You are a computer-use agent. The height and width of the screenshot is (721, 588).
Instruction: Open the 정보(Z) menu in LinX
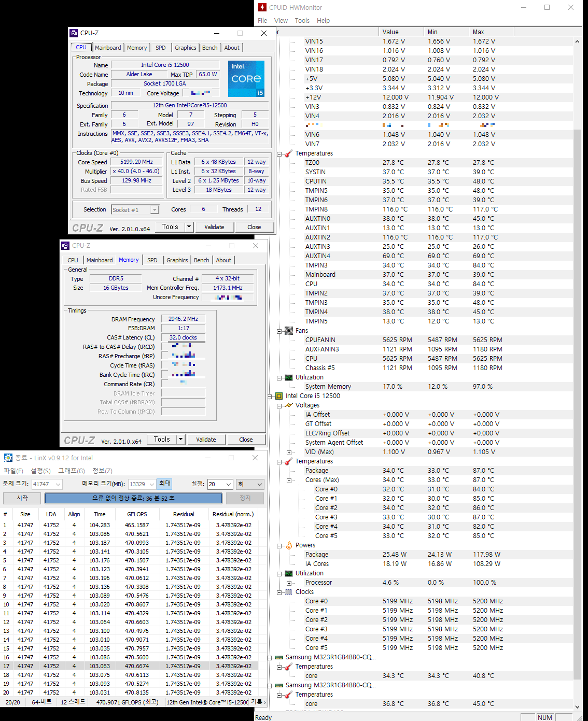[x=102, y=471]
